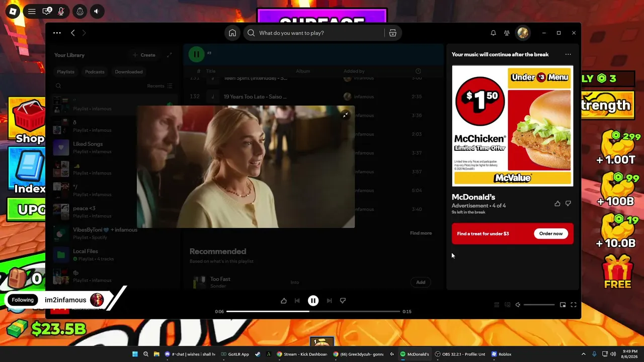Like the ad in the player bar
Viewport: 644px width, 362px height.
284,301
